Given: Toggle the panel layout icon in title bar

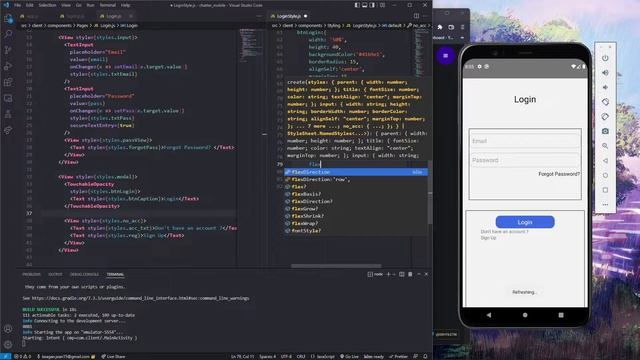Looking at the screenshot, I should tap(364, 5).
